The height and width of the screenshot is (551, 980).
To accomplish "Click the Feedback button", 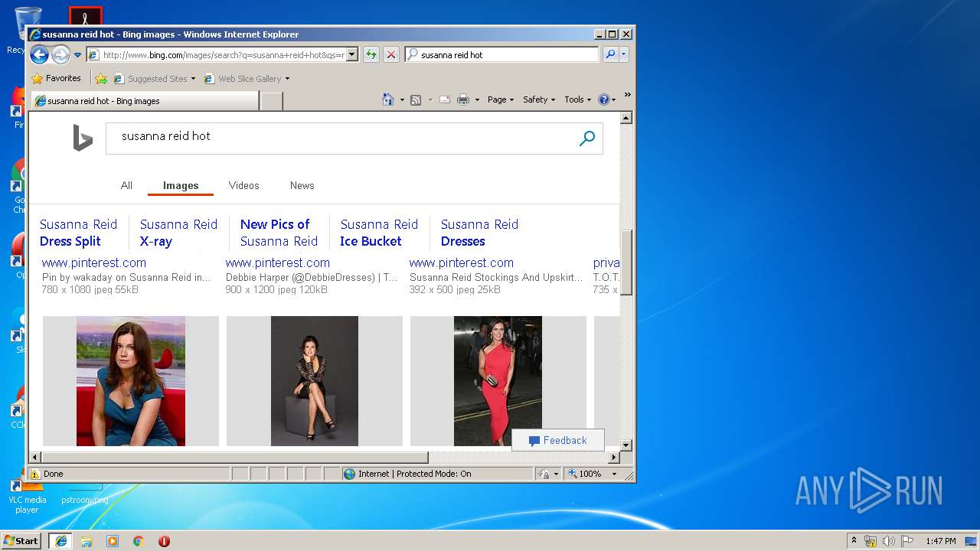I will pyautogui.click(x=557, y=440).
